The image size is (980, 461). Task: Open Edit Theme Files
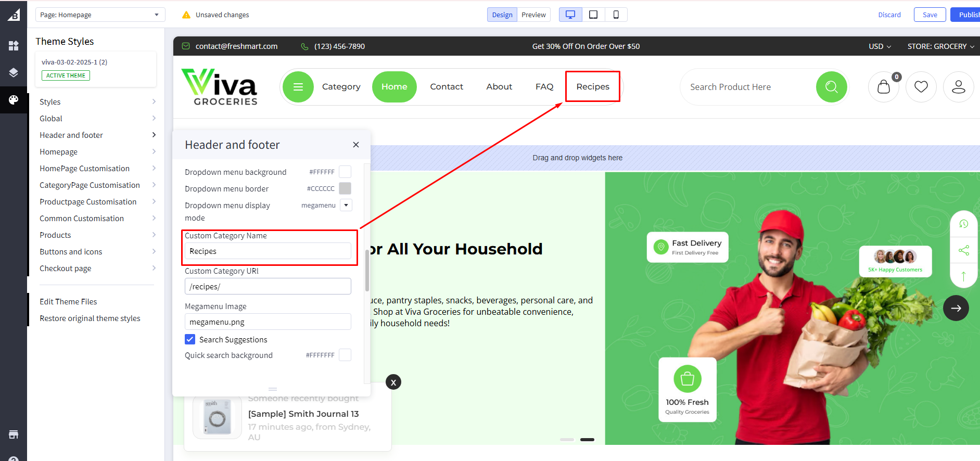click(x=68, y=302)
